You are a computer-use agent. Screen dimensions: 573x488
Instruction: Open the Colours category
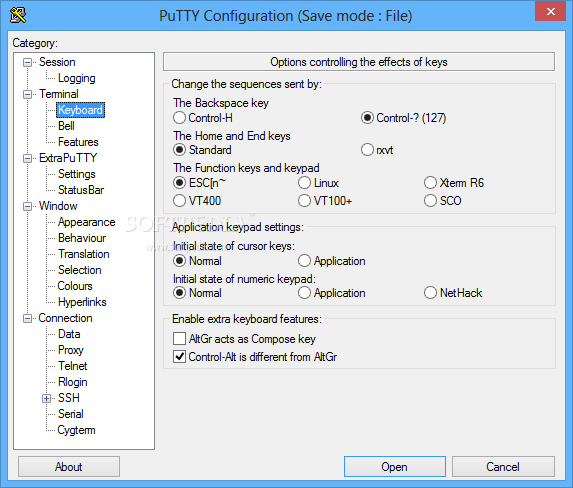tap(75, 286)
